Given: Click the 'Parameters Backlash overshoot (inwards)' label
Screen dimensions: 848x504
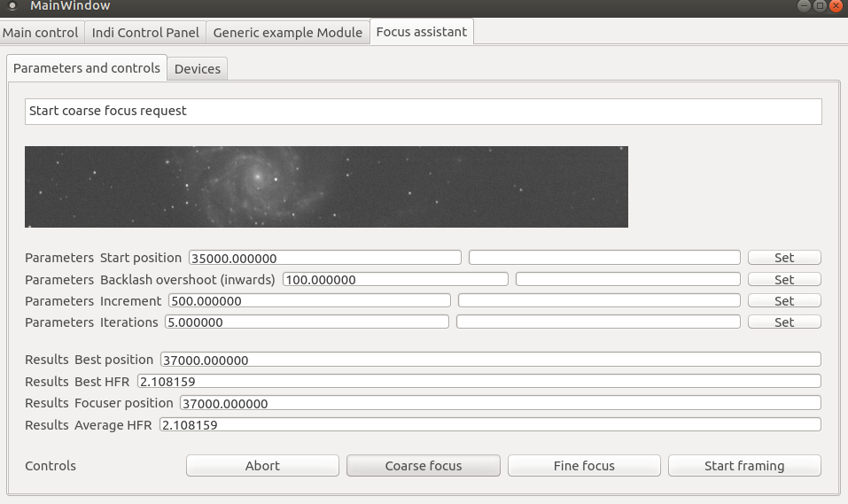Looking at the screenshot, I should [x=150, y=280].
